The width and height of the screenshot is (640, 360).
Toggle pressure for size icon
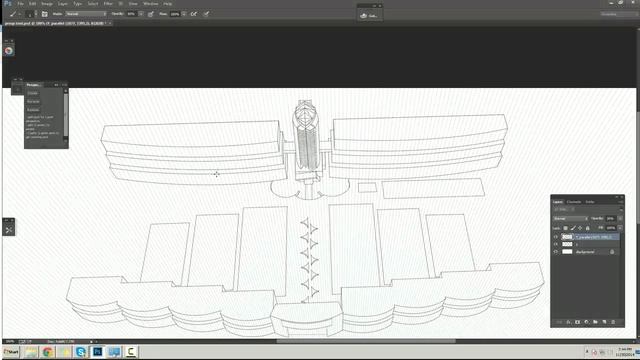pos(207,14)
